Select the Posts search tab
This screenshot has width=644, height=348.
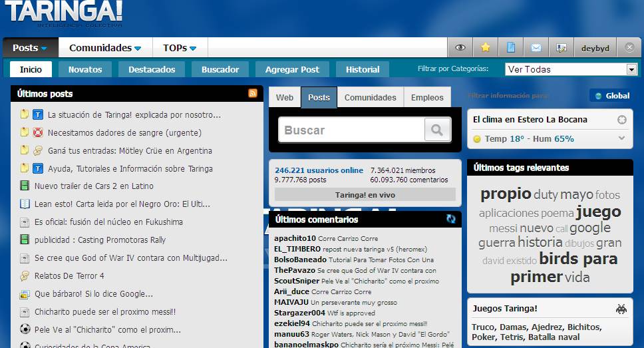coord(319,97)
